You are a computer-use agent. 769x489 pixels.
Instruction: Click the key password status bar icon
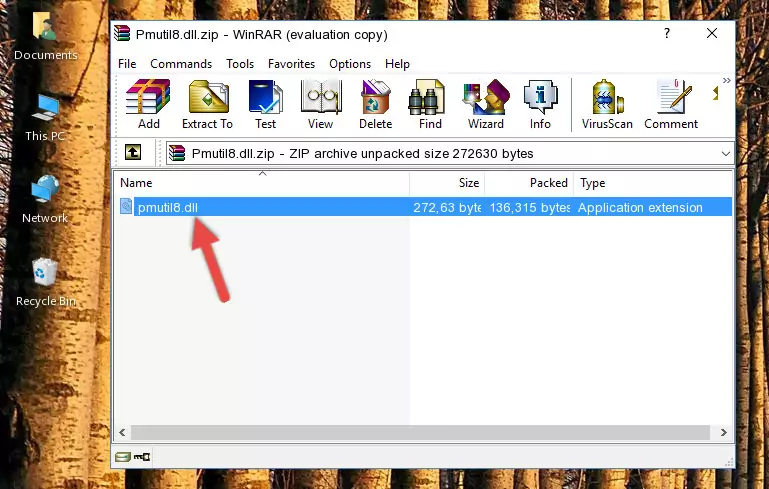[142, 457]
